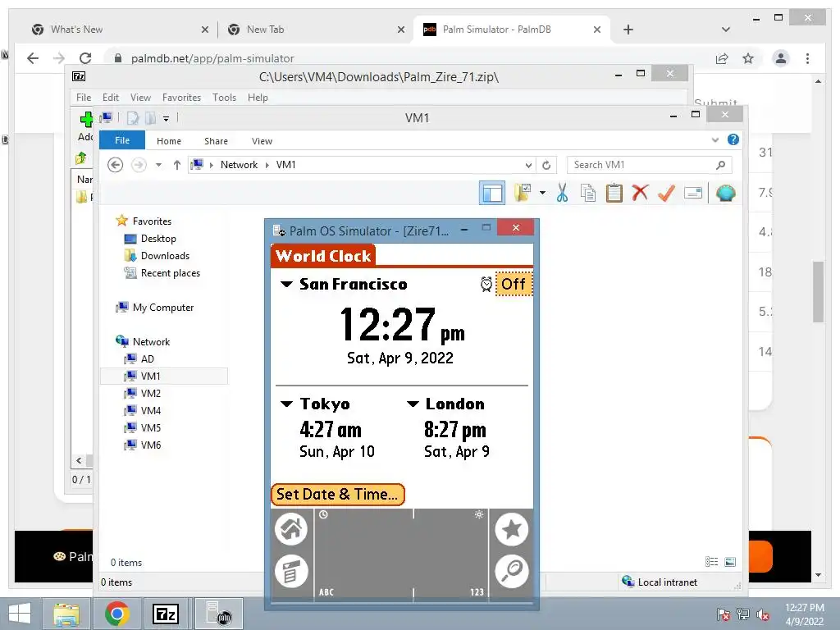
Task: Click the shell globe icon in VM1 toolbar
Action: (x=725, y=193)
